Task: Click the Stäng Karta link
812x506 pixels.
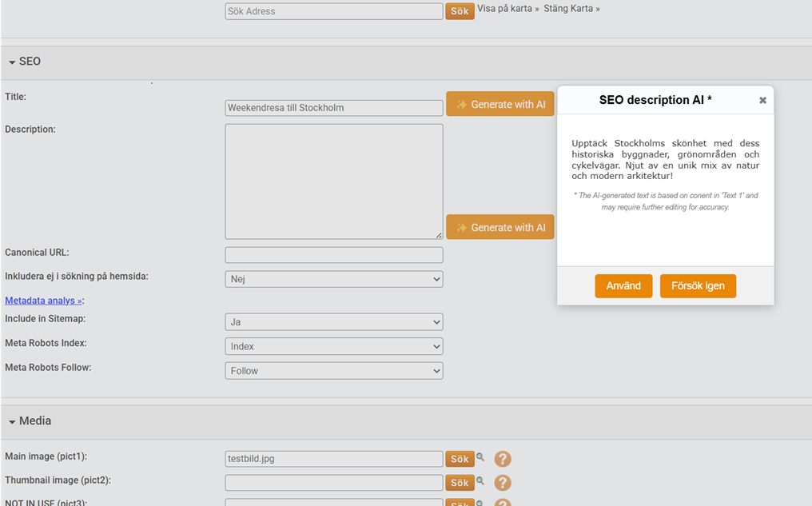Action: coord(571,9)
